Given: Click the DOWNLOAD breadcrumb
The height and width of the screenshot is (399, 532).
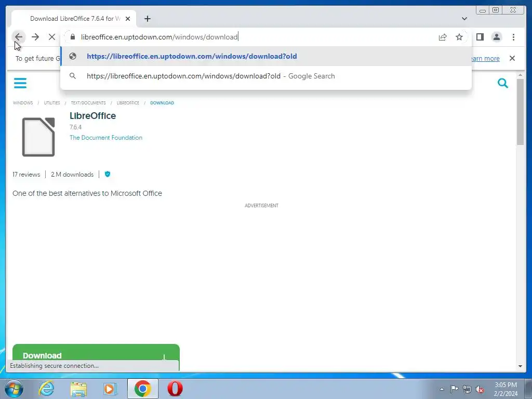Looking at the screenshot, I should [162, 103].
